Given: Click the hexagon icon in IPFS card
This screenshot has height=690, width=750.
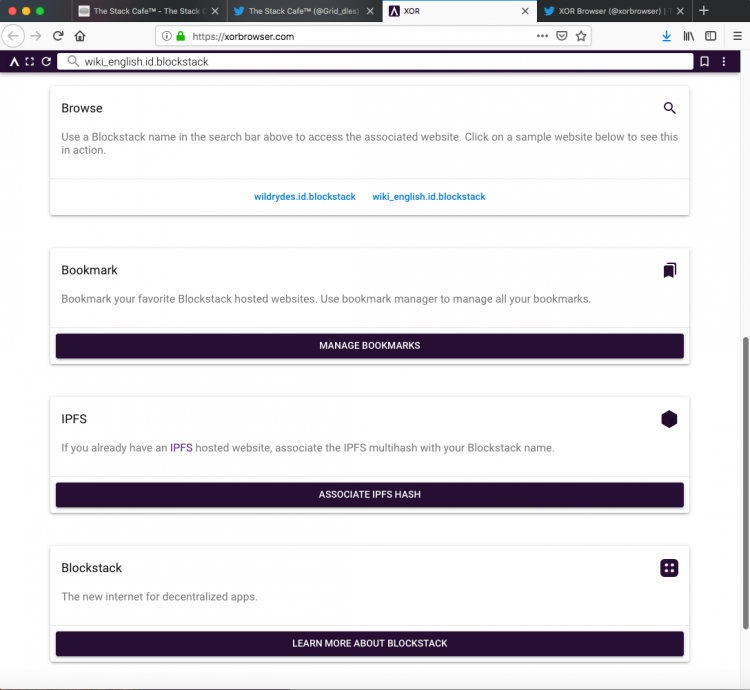Looking at the screenshot, I should pos(669,419).
